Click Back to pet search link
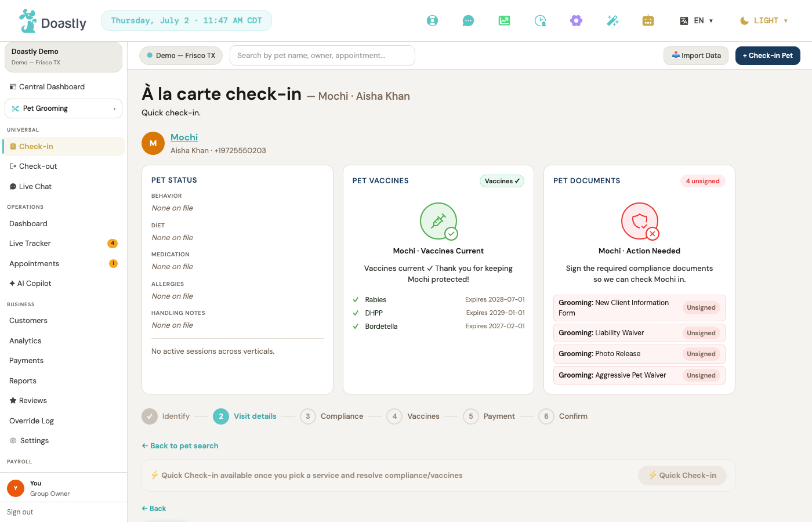Screen dimensions: 812x522 (180, 446)
